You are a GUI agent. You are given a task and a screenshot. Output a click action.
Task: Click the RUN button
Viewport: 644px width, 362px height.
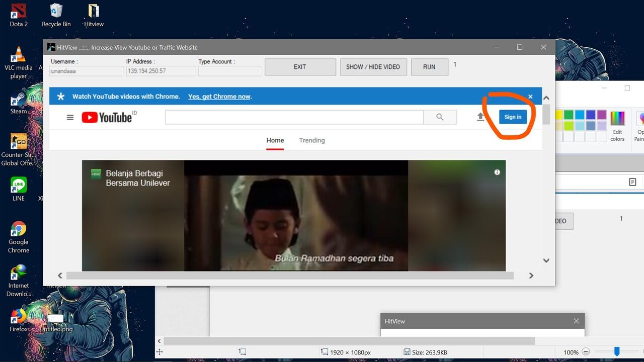tap(429, 67)
